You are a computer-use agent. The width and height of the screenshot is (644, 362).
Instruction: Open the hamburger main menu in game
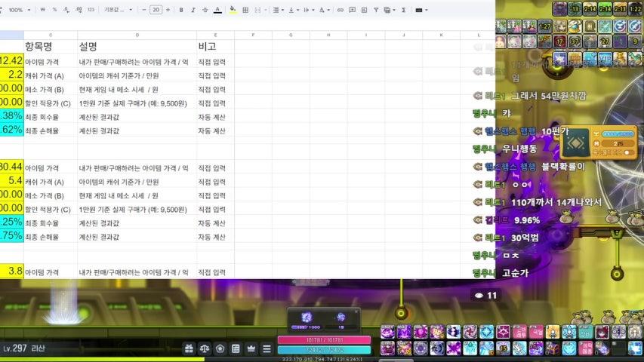(267, 349)
